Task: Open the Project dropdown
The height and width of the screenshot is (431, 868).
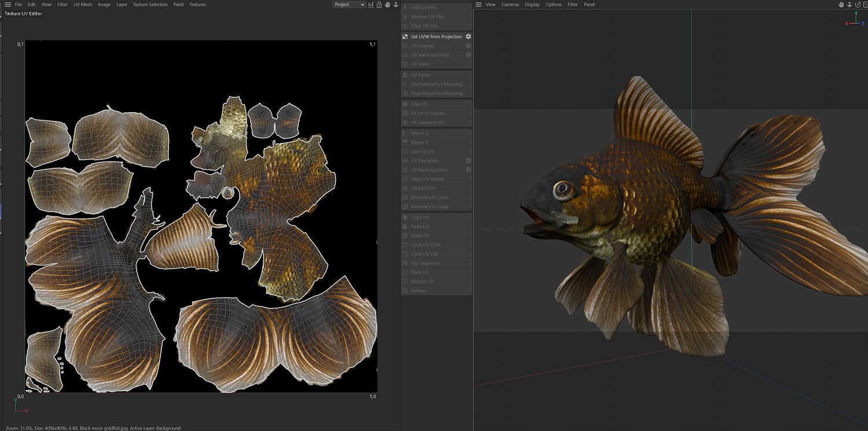Action: tap(350, 5)
